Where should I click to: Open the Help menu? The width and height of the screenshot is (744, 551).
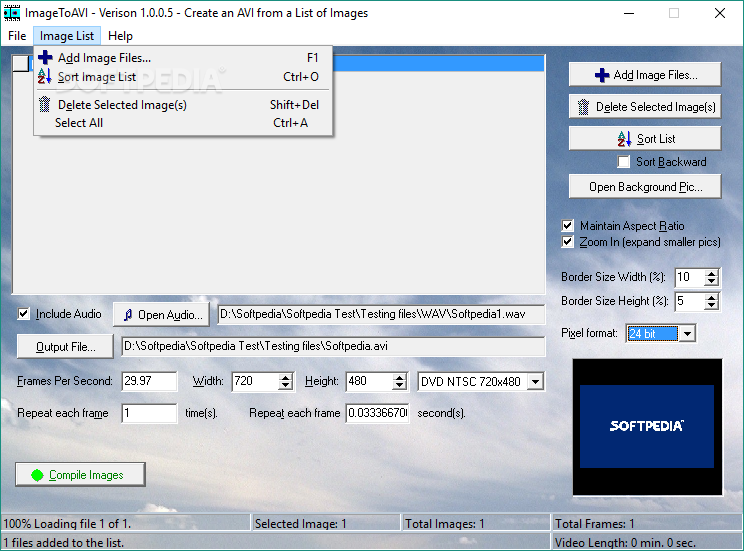point(120,36)
